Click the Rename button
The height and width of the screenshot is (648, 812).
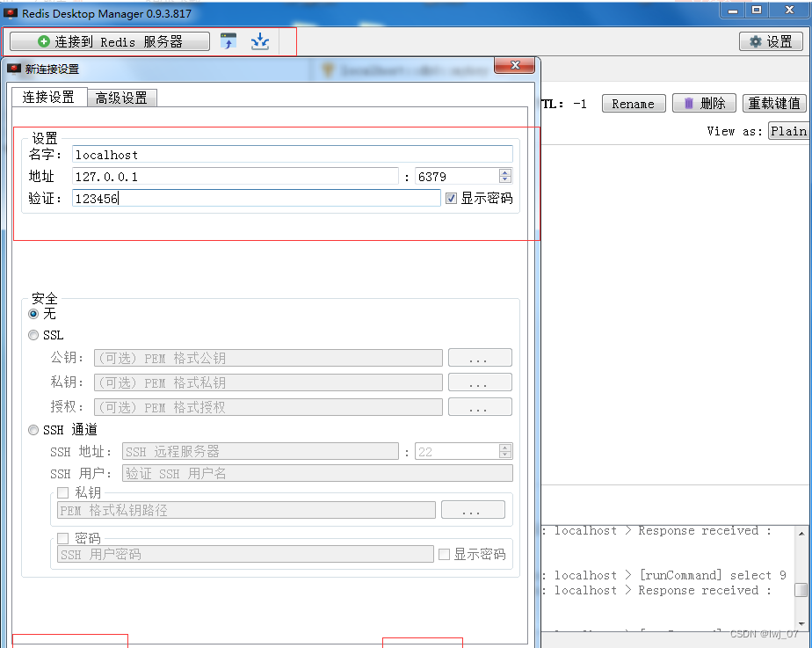coord(634,104)
